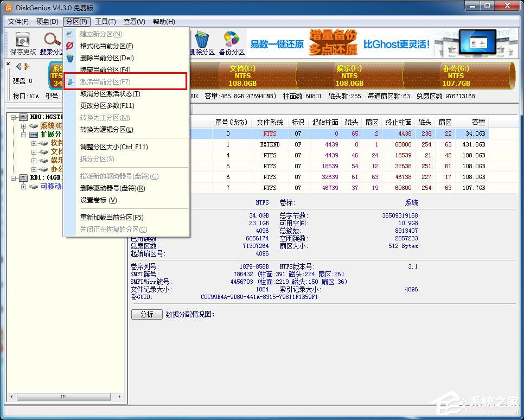Click the back navigation arrow above 硬盘 0

(x=17, y=67)
